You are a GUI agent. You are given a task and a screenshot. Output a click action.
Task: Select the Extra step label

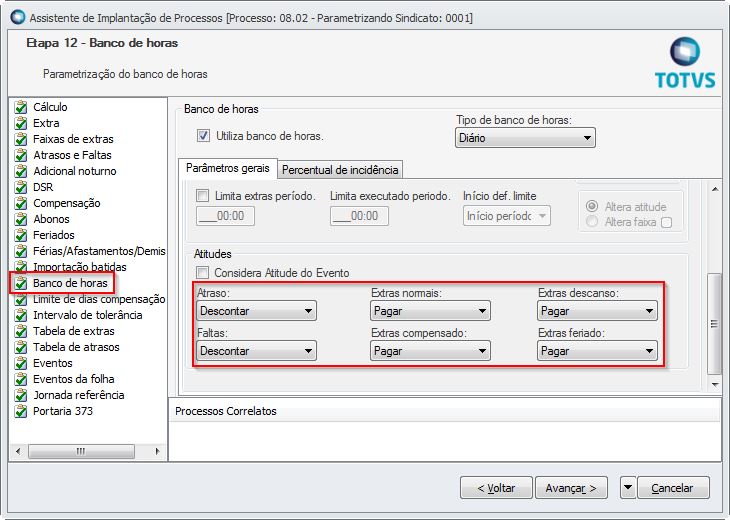pos(46,123)
